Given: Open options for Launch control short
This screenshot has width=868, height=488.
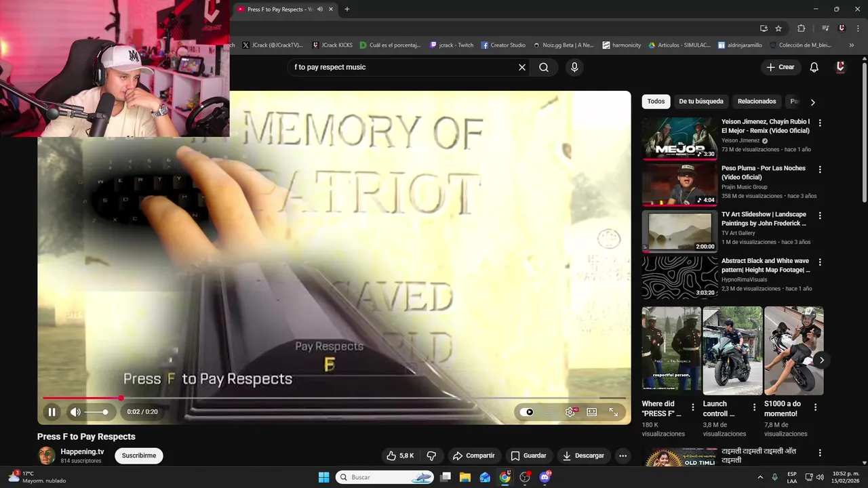Looking at the screenshot, I should 754,407.
